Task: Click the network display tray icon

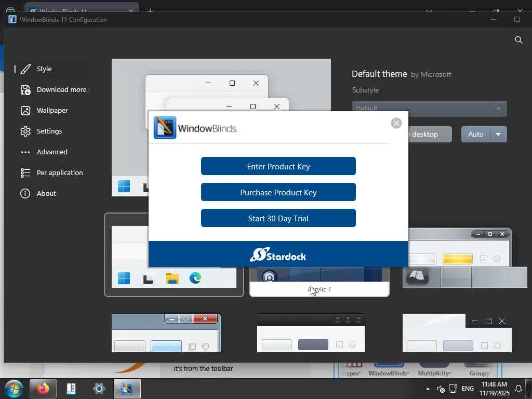Action: [x=453, y=389]
